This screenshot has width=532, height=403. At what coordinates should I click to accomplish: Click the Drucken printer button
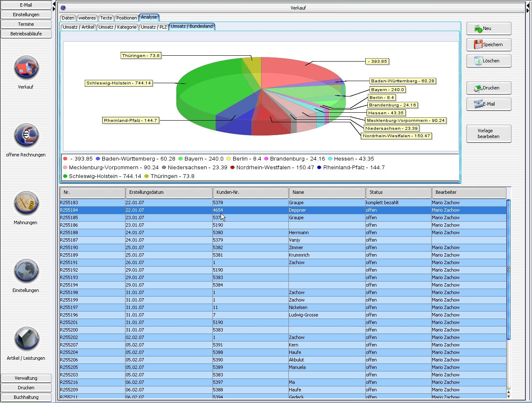pyautogui.click(x=489, y=88)
